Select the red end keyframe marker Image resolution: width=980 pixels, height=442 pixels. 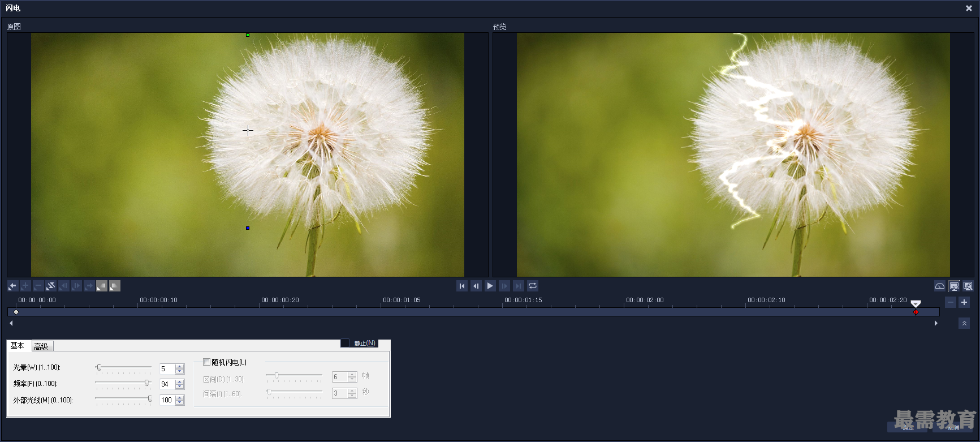(916, 312)
